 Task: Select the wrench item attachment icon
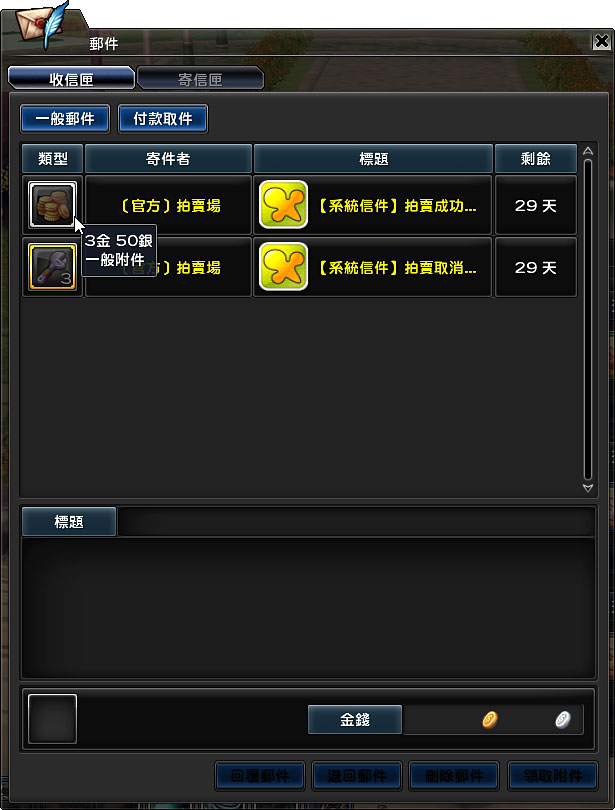52,267
